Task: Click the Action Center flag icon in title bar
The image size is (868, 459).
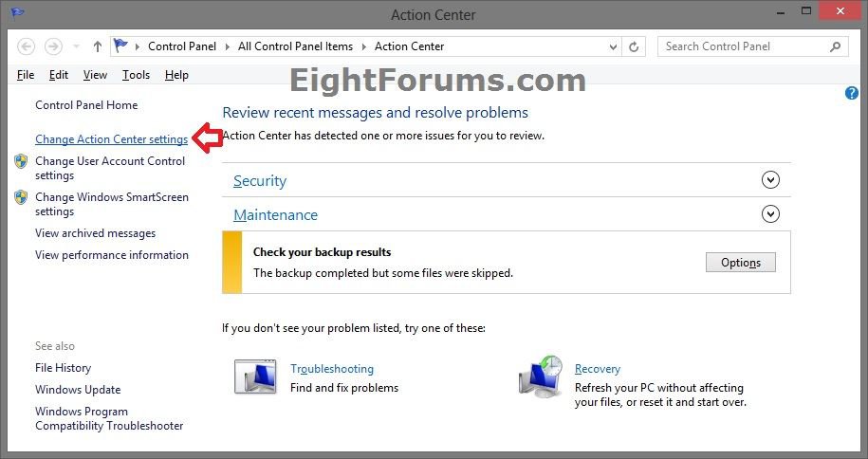Action: (18, 13)
